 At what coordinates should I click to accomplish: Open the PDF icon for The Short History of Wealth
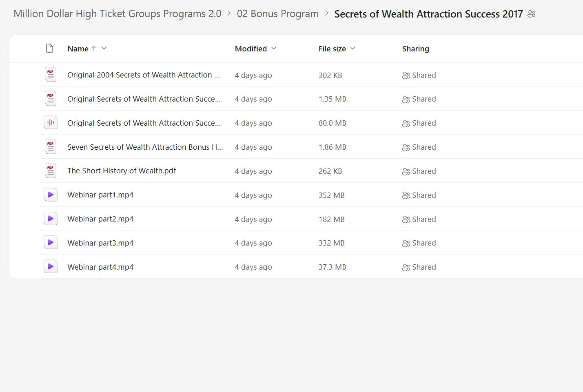point(50,171)
